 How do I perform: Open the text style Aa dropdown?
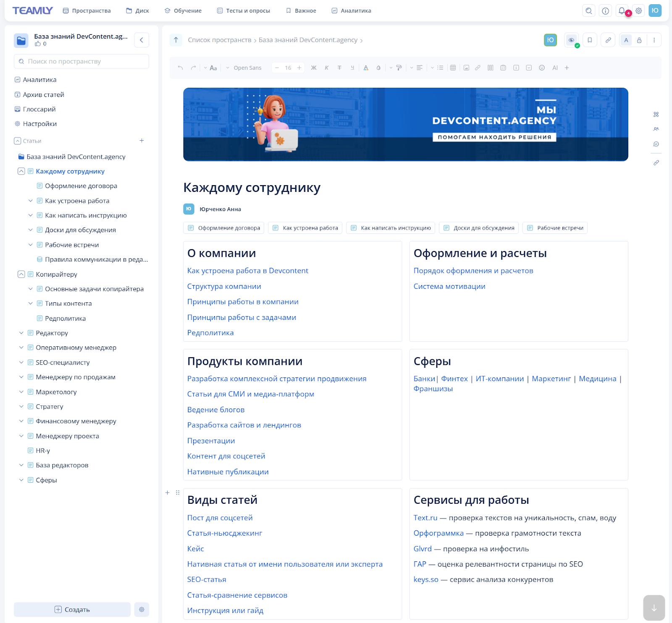coord(210,68)
